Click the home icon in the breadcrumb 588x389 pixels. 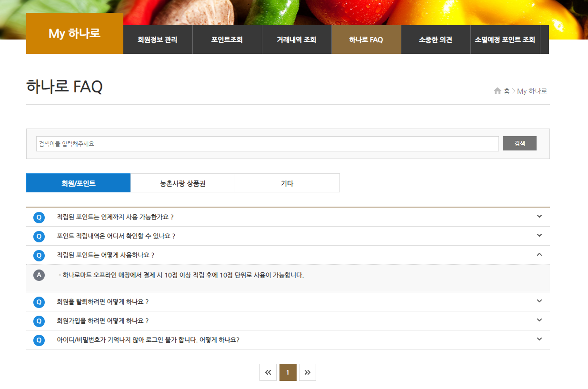tap(497, 91)
